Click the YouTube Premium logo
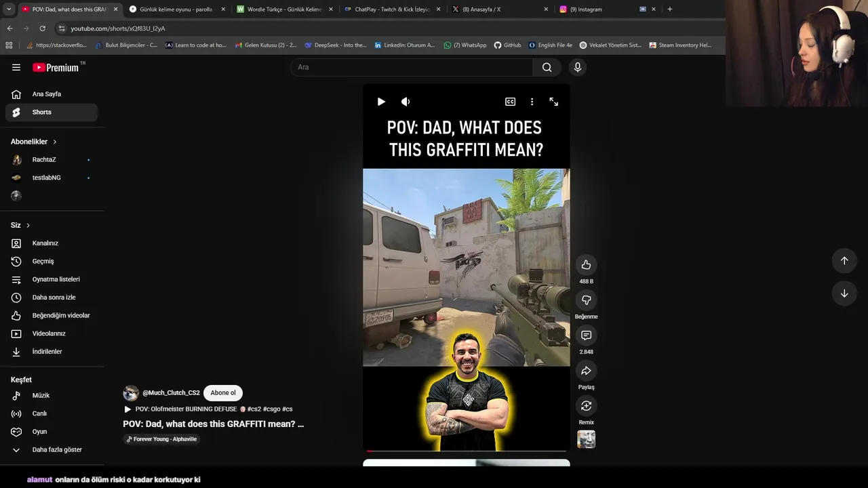 coord(56,67)
